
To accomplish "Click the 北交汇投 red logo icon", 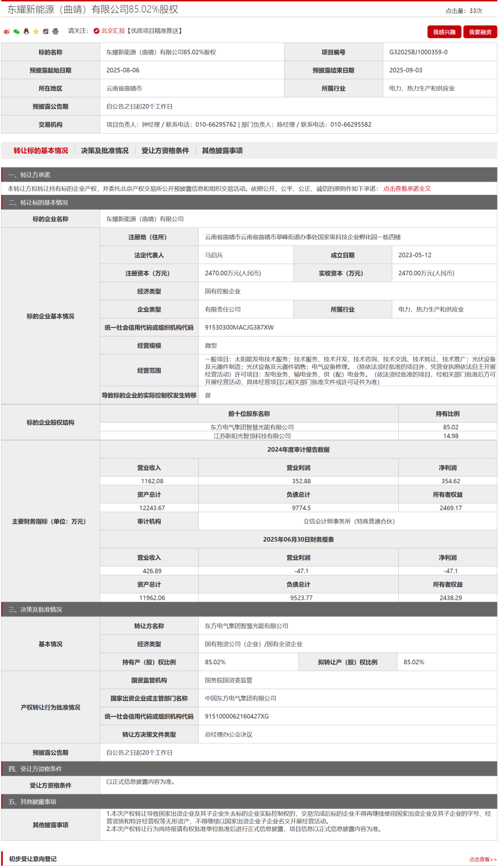I will click(97, 31).
